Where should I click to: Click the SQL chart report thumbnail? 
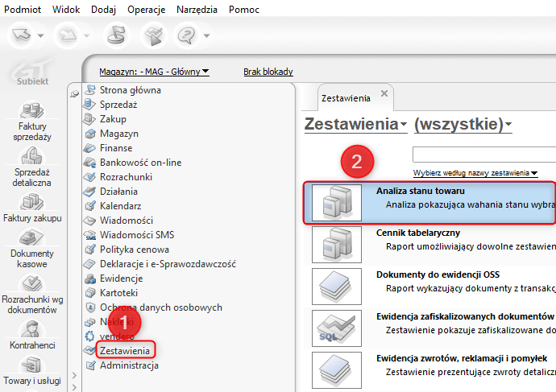coord(337,328)
